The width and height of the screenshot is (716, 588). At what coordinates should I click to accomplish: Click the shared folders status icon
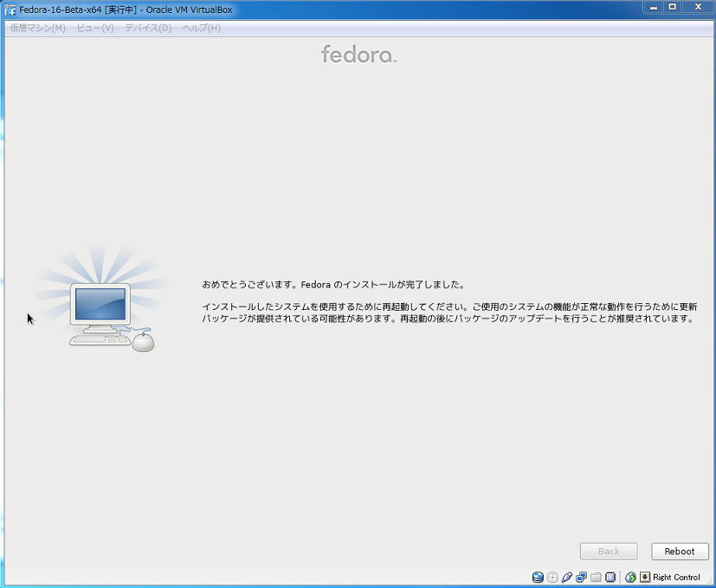pyautogui.click(x=596, y=577)
